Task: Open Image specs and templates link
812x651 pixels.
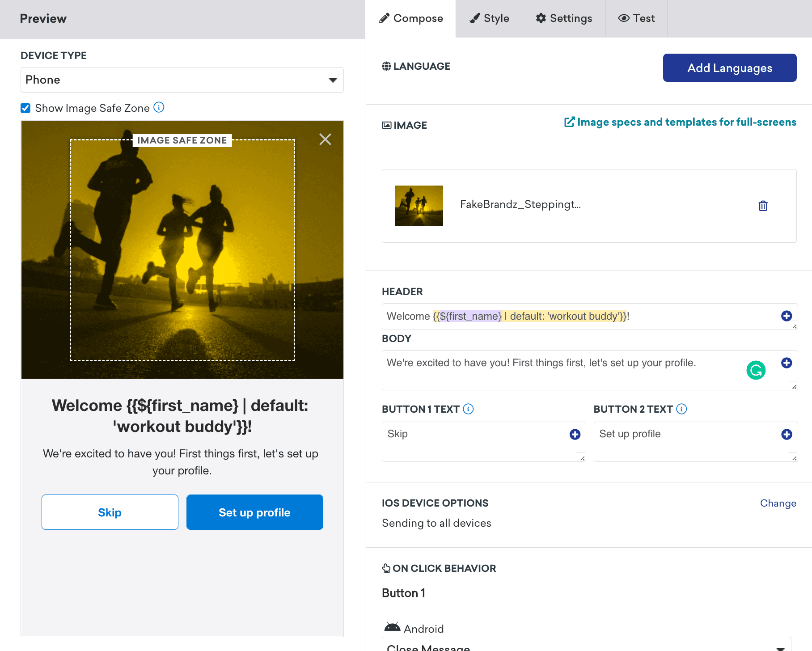Action: 680,122
